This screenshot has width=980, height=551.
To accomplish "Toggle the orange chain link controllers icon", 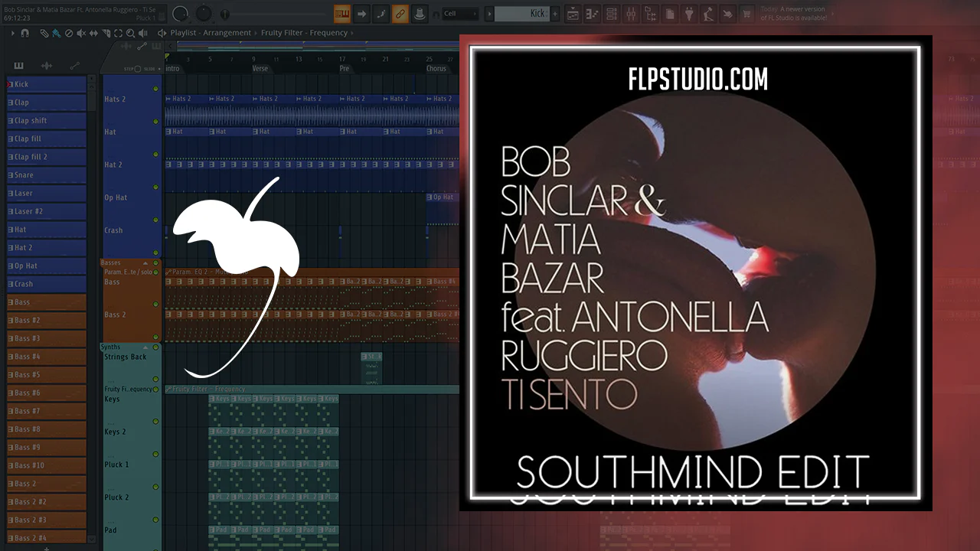I will pos(400,13).
